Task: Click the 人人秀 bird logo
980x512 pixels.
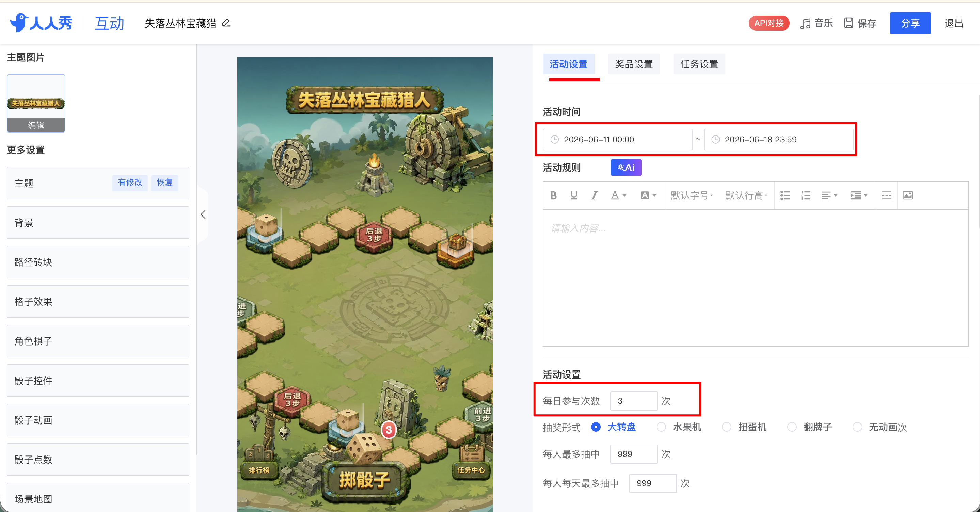Action: click(x=41, y=23)
